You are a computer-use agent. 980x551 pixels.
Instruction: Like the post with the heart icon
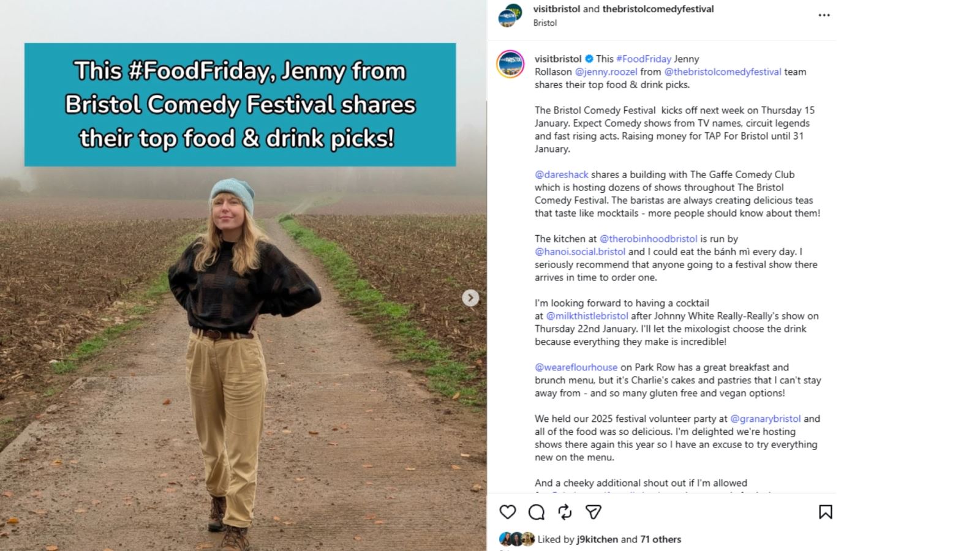508,512
